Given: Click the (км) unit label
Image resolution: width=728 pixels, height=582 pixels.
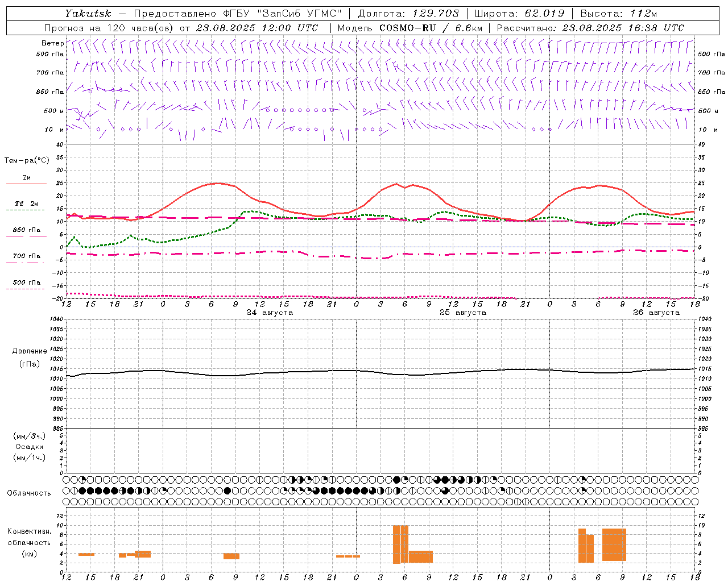Looking at the screenshot, I should coord(30,554).
